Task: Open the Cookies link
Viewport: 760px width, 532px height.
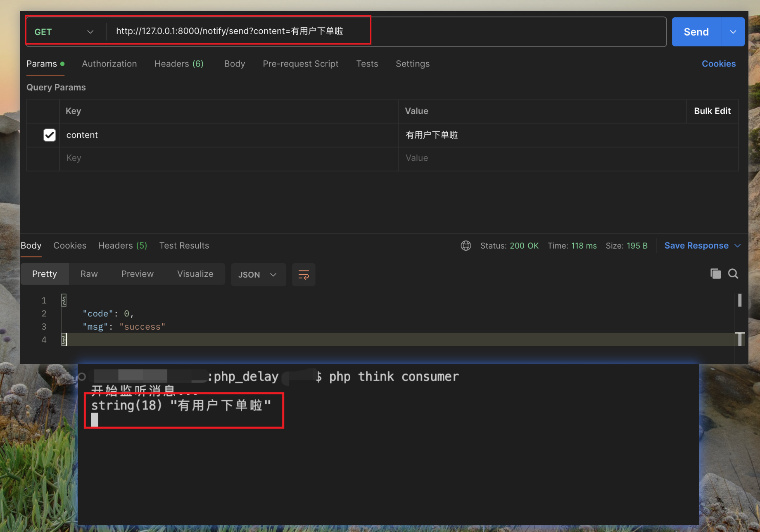Action: (718, 64)
